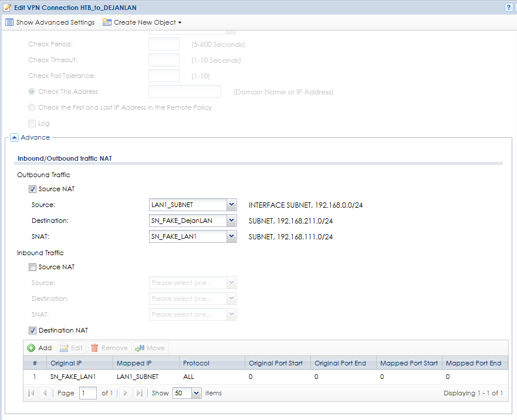The height and width of the screenshot is (420, 517).
Task: Click Add button in NAT table
Action: click(39, 348)
